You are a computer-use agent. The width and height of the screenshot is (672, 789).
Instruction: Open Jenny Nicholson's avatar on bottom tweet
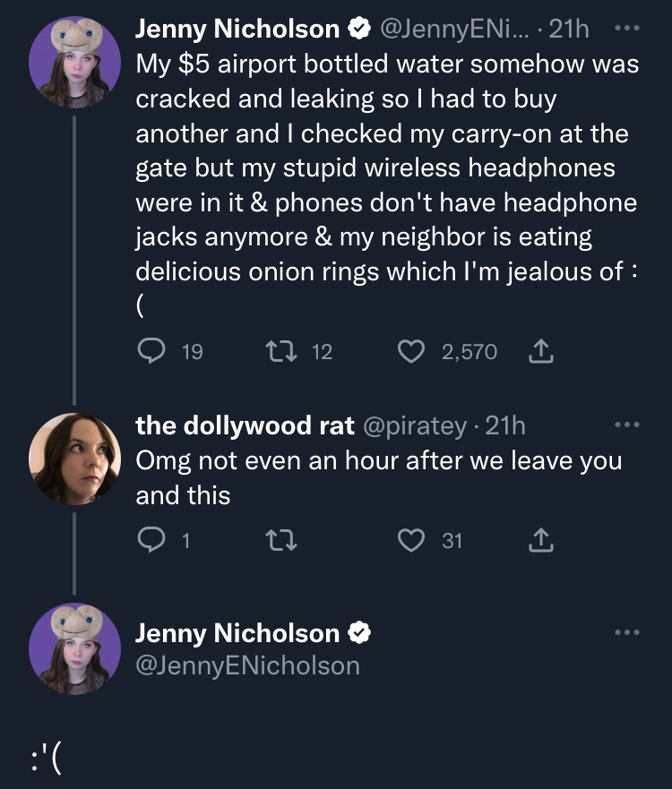74,649
